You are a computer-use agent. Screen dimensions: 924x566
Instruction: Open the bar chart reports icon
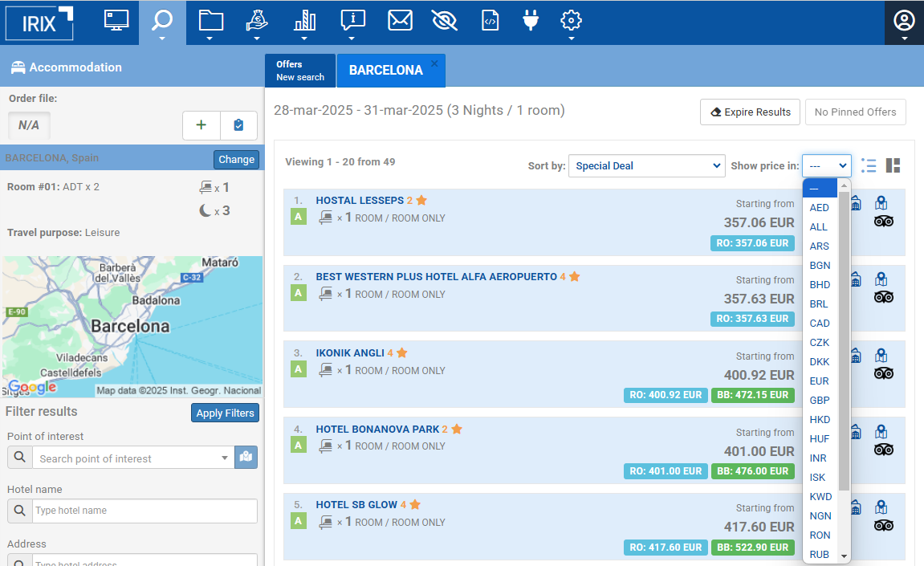tap(304, 21)
